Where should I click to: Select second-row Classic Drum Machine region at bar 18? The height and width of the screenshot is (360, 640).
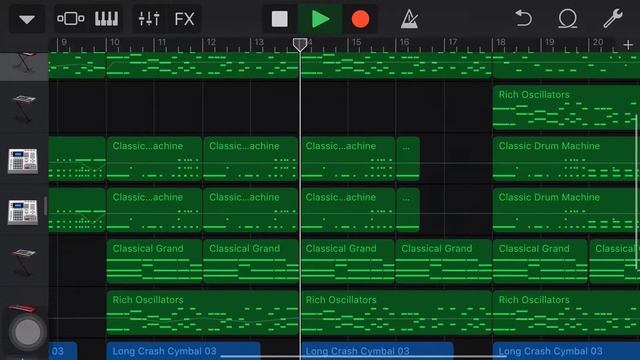point(566,210)
